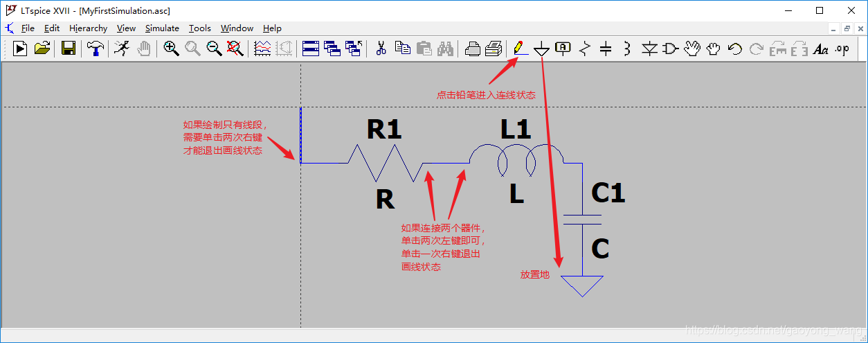Open the File menu
The height and width of the screenshot is (343, 868).
28,28
